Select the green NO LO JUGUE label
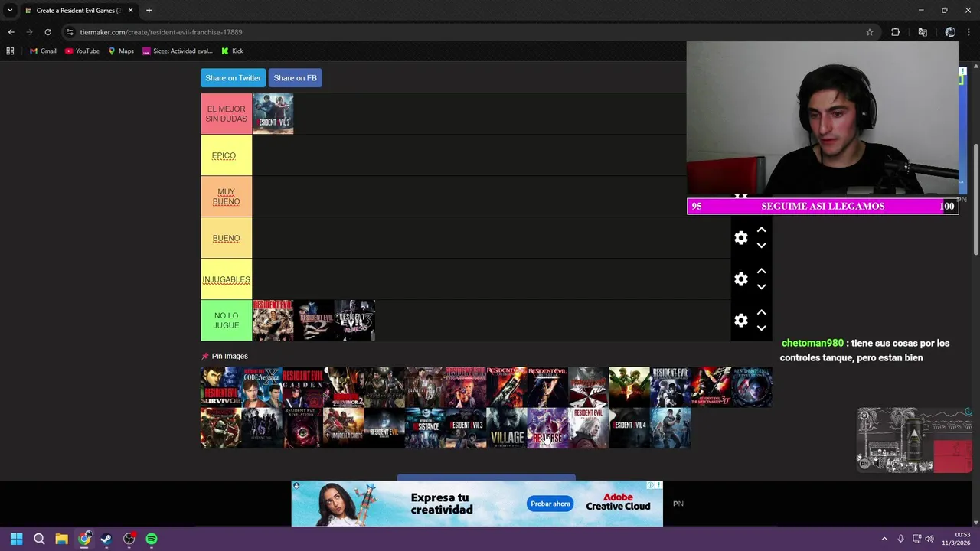This screenshot has height=551, width=980. coord(226,321)
